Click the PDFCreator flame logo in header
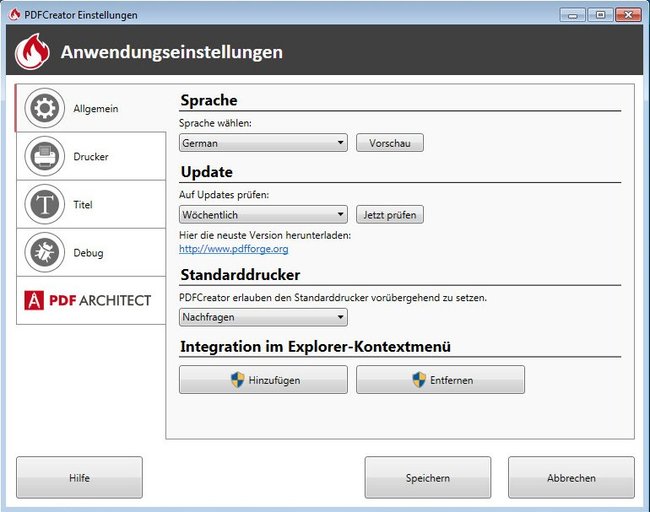This screenshot has width=650, height=512. pyautogui.click(x=32, y=51)
